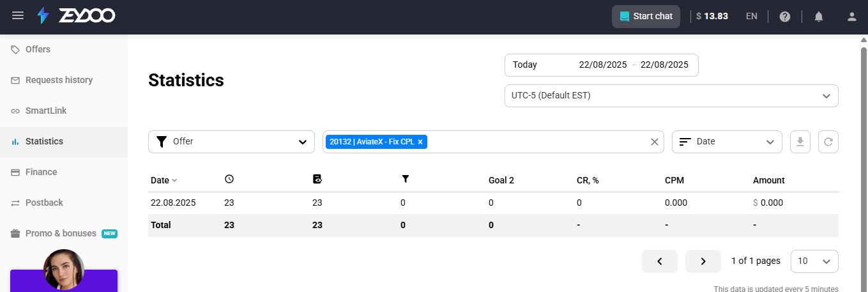Open the user account profile icon

[x=851, y=17]
